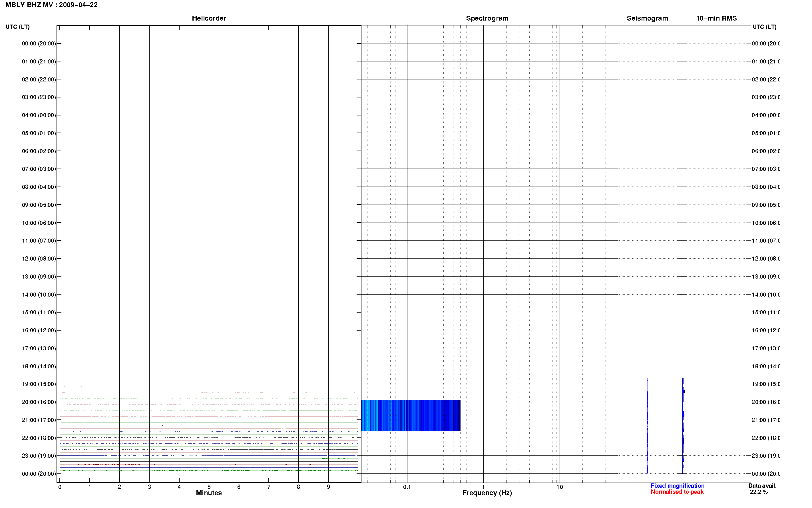Click the left 22:00 (18:00) time label
Viewport: 812px width, 508px height.
point(39,438)
